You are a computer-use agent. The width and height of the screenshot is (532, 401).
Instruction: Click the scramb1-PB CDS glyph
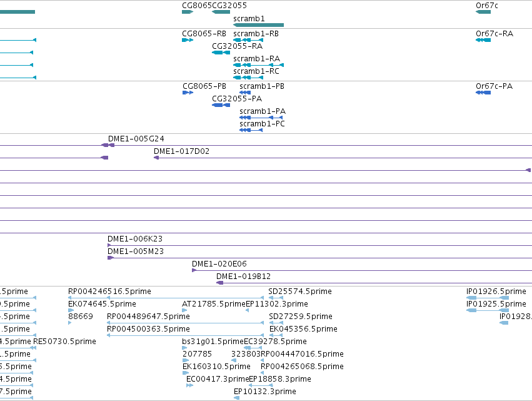point(245,93)
